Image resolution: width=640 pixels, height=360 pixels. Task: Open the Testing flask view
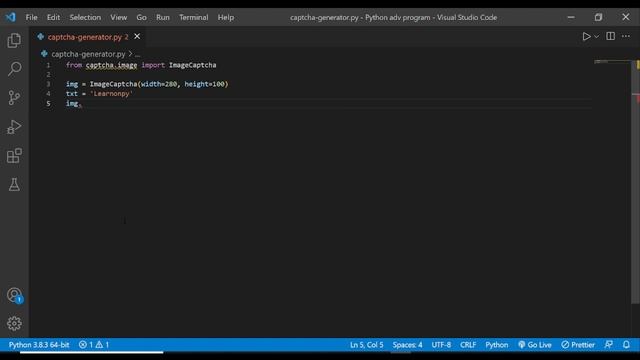click(14, 184)
